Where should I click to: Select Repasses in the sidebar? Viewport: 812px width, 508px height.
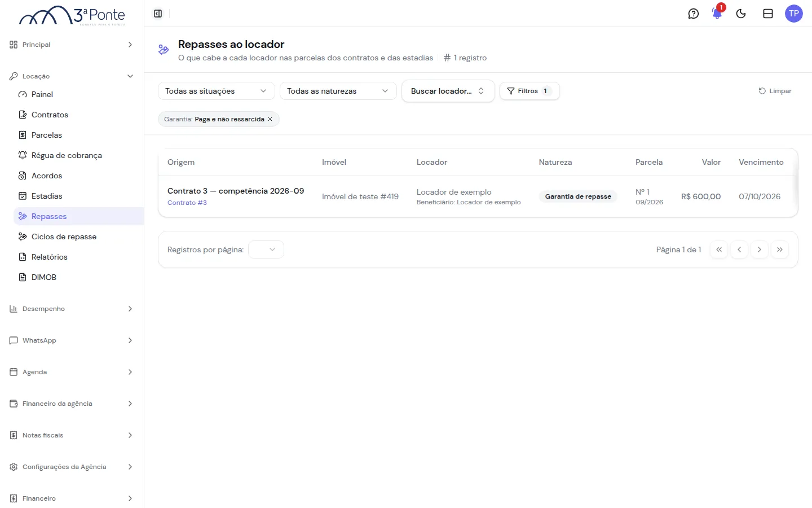click(78, 216)
